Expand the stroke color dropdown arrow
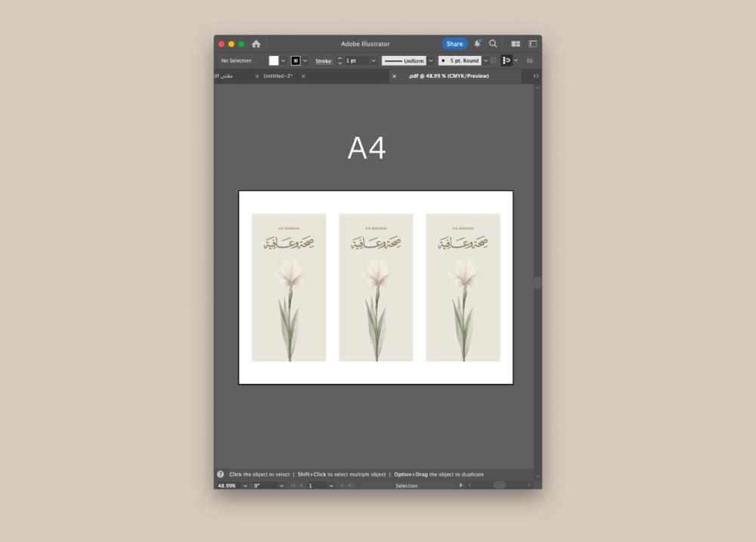 pos(305,60)
